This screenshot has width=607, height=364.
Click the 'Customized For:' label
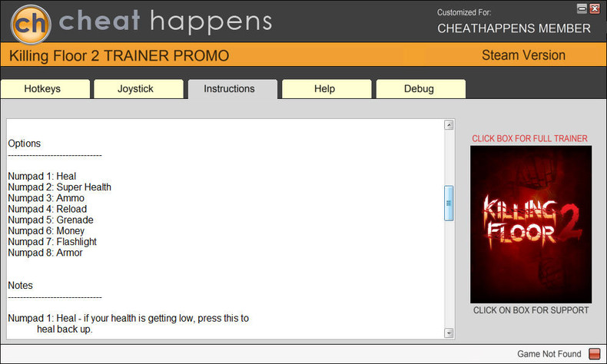[x=464, y=12]
